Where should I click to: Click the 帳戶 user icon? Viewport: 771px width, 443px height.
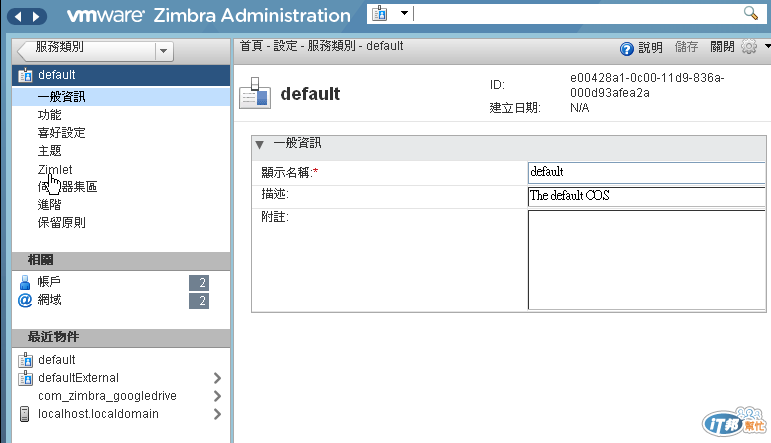click(25, 283)
